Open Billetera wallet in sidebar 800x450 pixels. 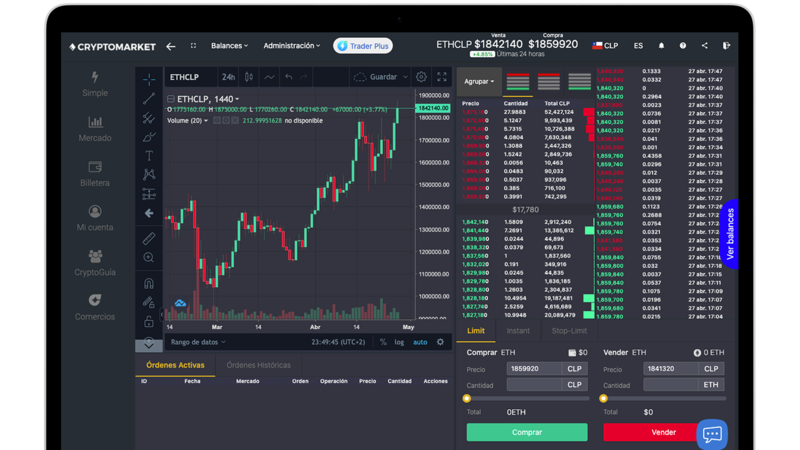pyautogui.click(x=95, y=173)
